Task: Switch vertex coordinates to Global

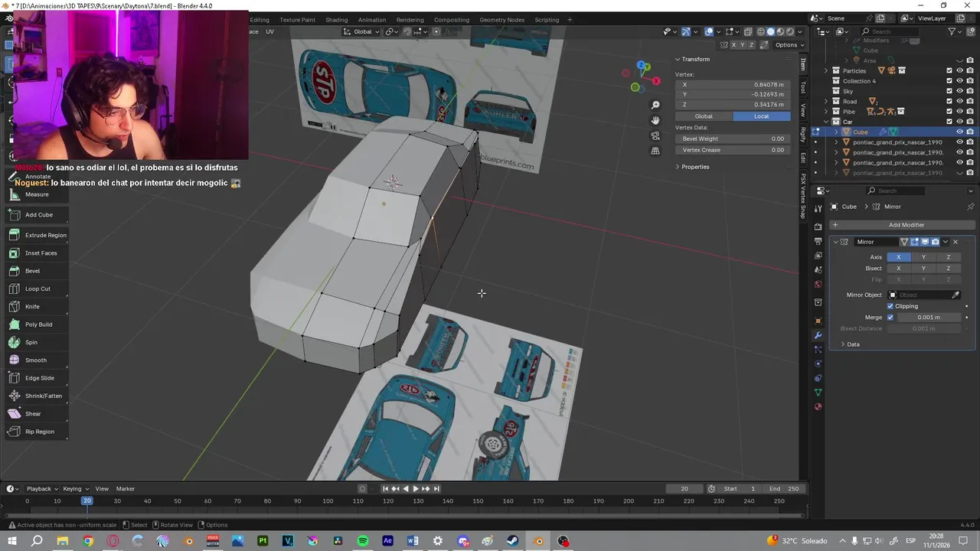Action: pyautogui.click(x=704, y=116)
